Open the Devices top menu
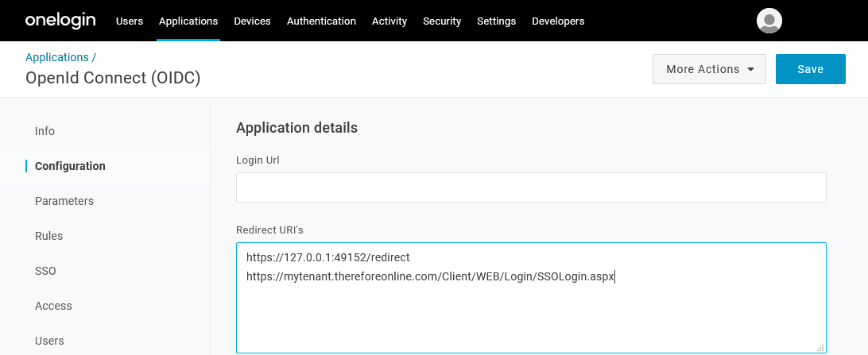The image size is (868, 355). pos(253,21)
